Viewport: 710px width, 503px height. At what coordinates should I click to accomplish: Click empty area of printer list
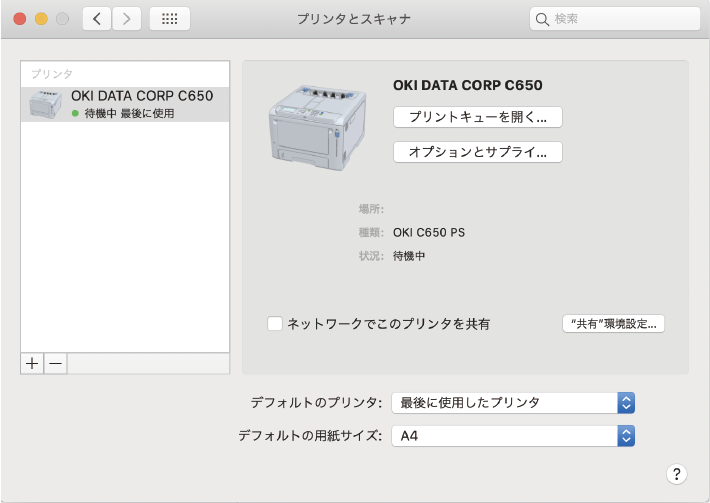coord(125,235)
